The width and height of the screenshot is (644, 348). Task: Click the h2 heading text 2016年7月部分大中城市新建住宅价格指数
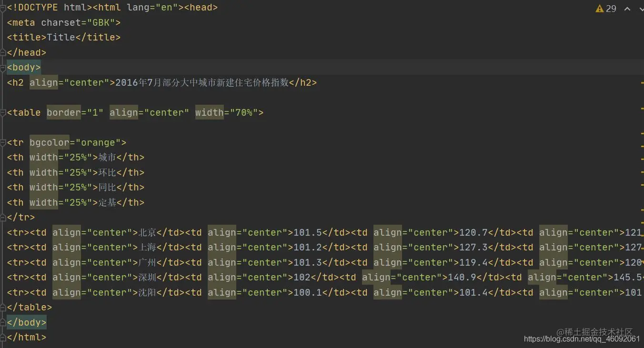(202, 82)
